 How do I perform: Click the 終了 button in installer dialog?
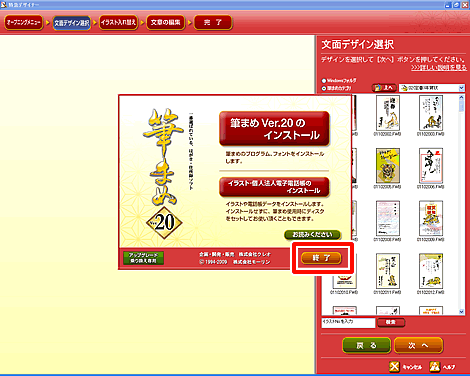321,258
